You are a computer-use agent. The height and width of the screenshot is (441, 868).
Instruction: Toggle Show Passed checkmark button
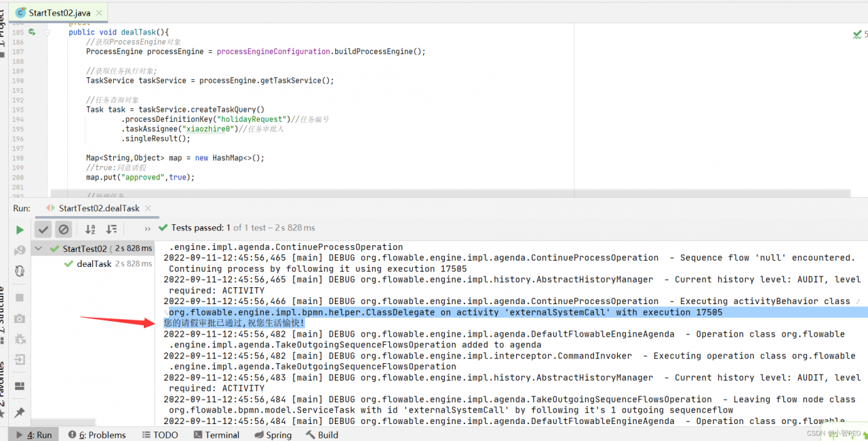(x=43, y=229)
